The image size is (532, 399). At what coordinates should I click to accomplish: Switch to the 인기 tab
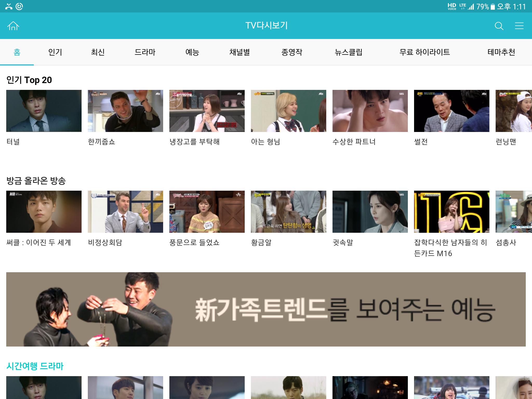(x=55, y=52)
